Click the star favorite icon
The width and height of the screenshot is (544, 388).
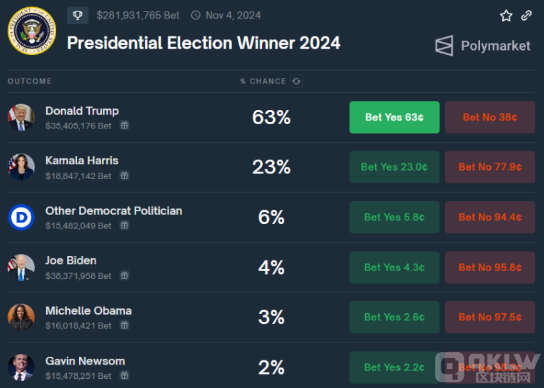(x=506, y=16)
